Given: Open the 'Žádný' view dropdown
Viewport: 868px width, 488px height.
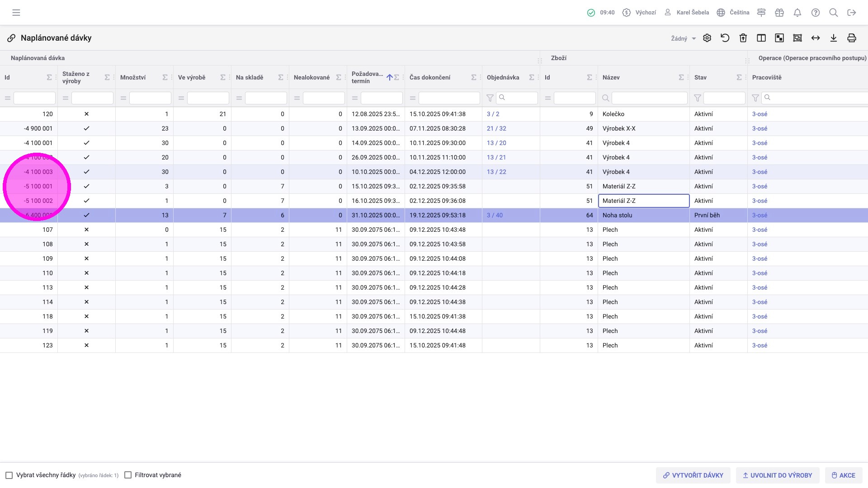Looking at the screenshot, I should pos(683,38).
